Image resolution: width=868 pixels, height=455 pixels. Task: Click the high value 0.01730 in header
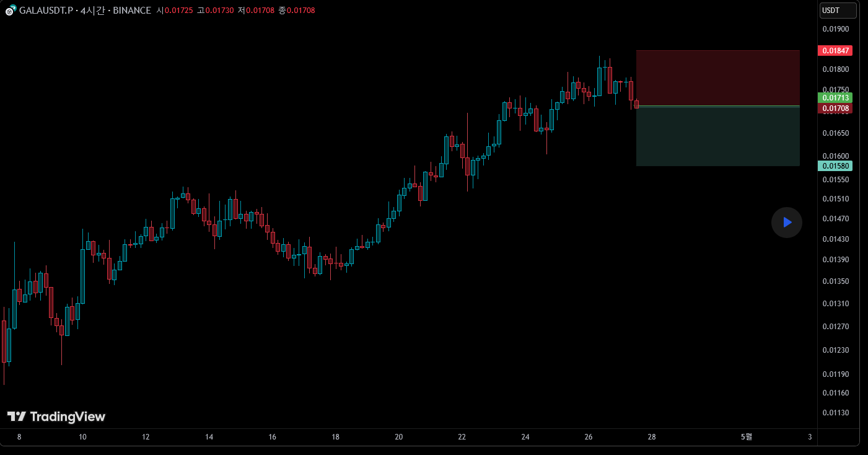(219, 11)
